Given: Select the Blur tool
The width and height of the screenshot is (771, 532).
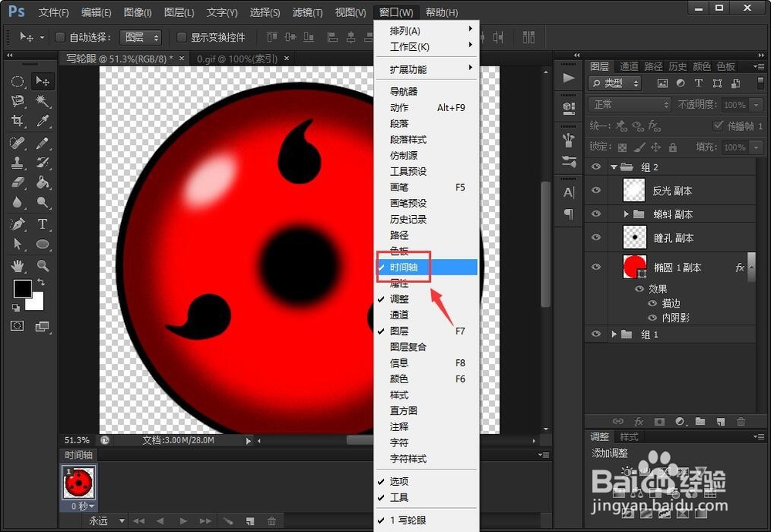Looking at the screenshot, I should click(18, 202).
